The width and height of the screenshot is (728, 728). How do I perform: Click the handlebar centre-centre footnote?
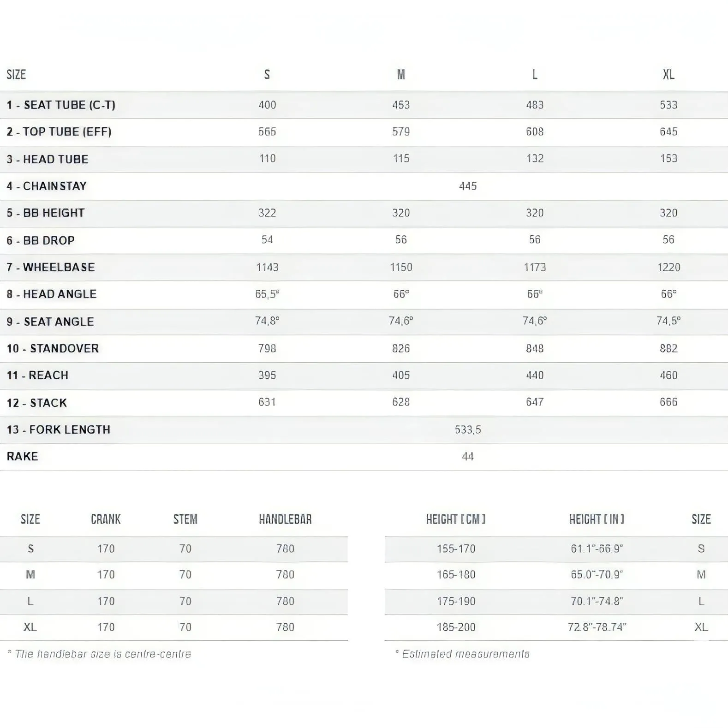point(99,654)
